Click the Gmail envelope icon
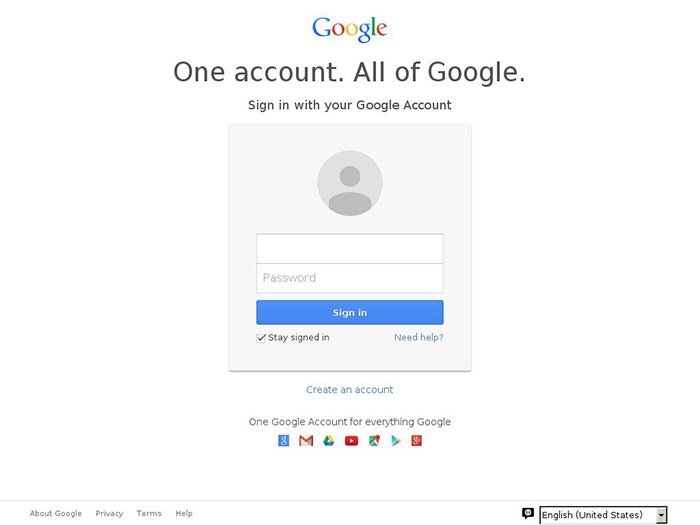 click(x=306, y=441)
